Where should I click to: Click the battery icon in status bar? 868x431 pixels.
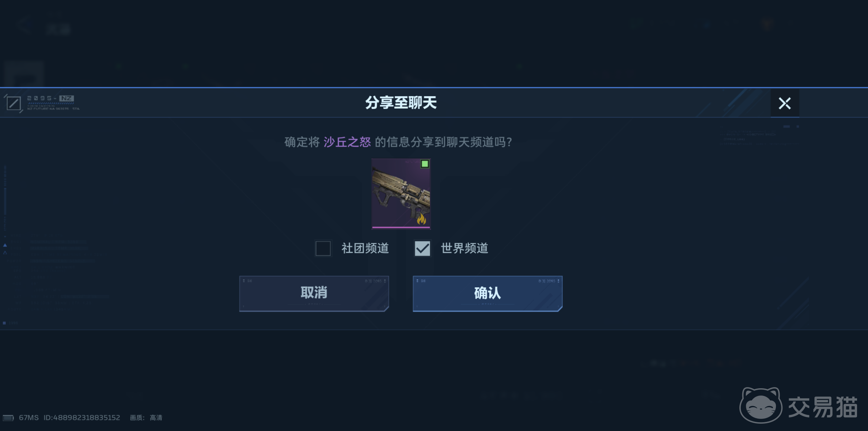pyautogui.click(x=8, y=418)
